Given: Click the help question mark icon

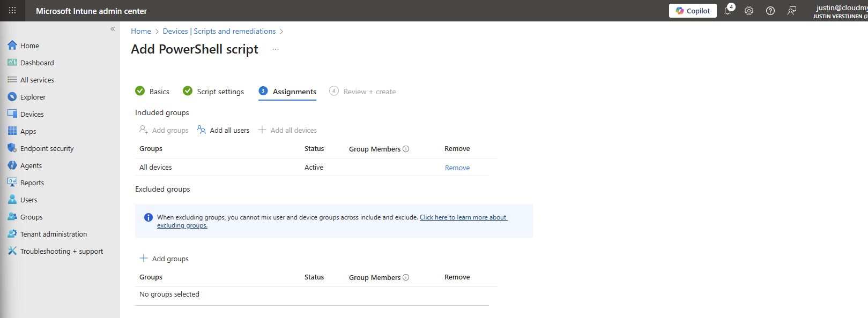Looking at the screenshot, I should tap(770, 11).
